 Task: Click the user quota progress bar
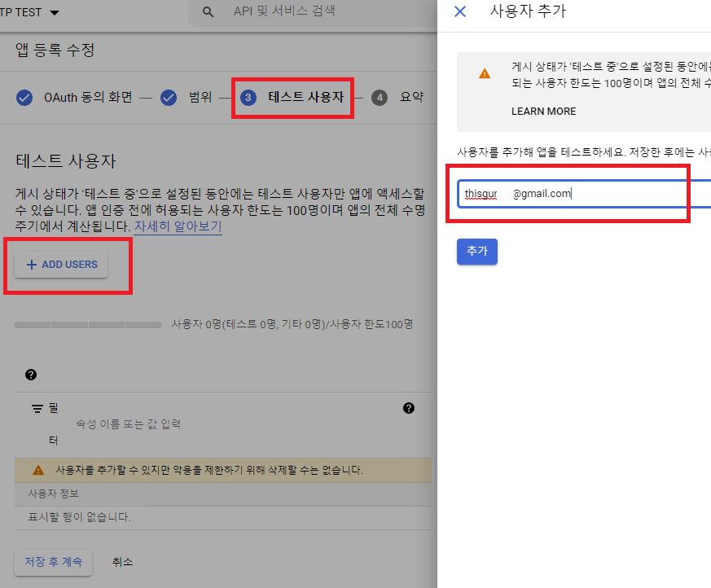click(x=88, y=325)
